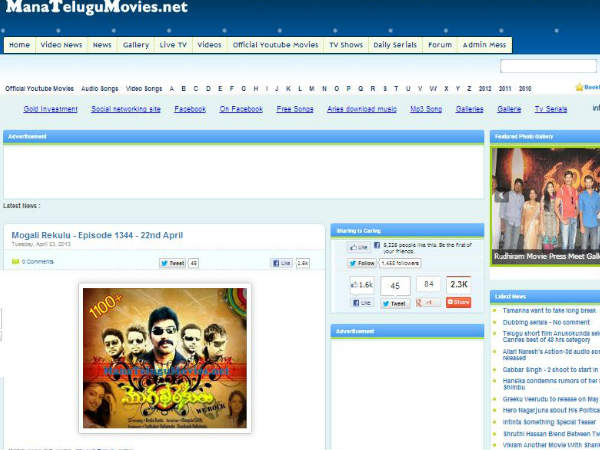Viewport: 600px width, 450px height.
Task: Open the Videos menu item
Action: [x=209, y=45]
